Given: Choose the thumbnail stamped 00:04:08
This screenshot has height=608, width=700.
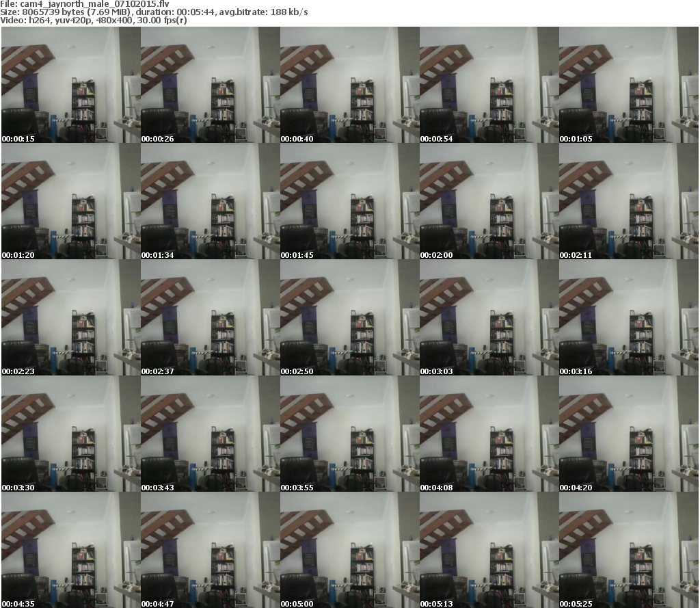Looking at the screenshot, I should click(489, 434).
